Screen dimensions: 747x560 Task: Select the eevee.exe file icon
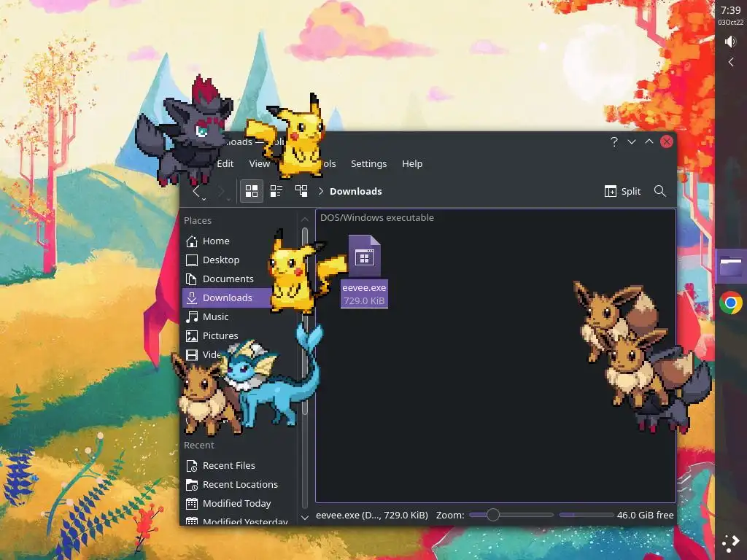coord(365,256)
